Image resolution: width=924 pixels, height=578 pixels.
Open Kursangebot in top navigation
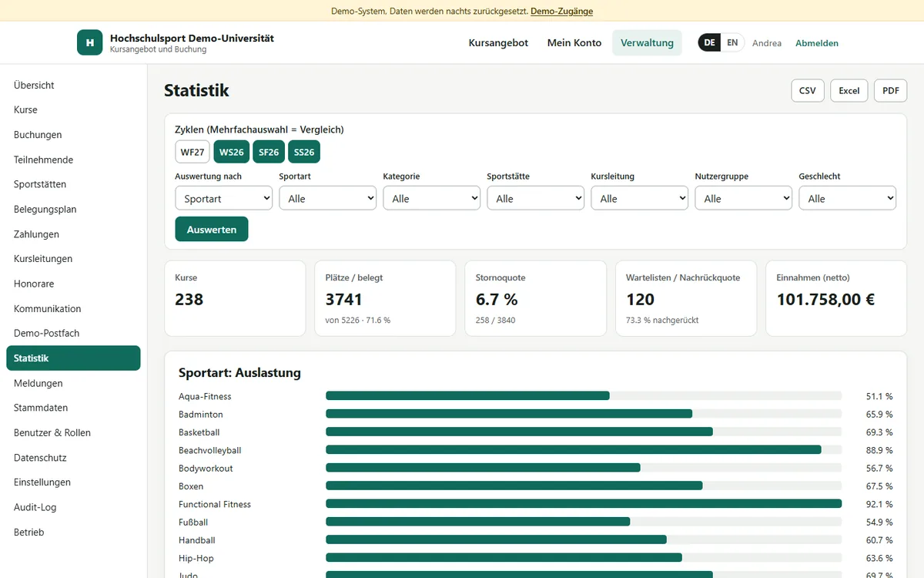click(498, 42)
